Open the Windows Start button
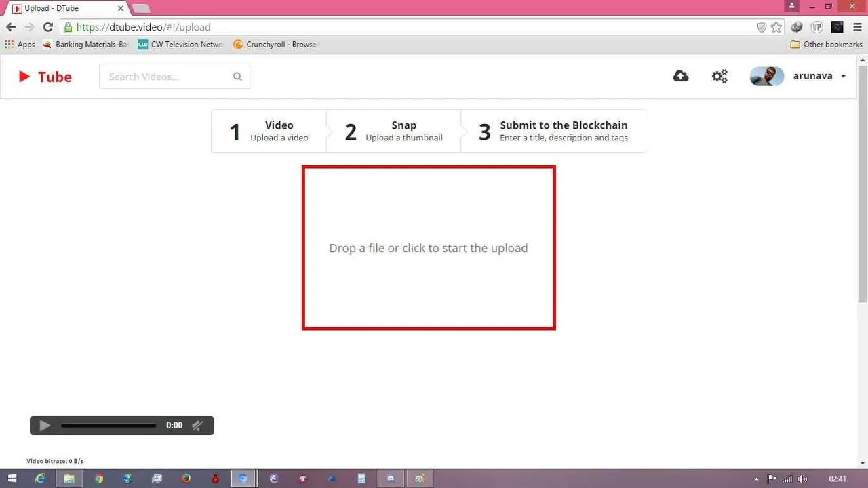This screenshot has height=488, width=868. coord(12,479)
